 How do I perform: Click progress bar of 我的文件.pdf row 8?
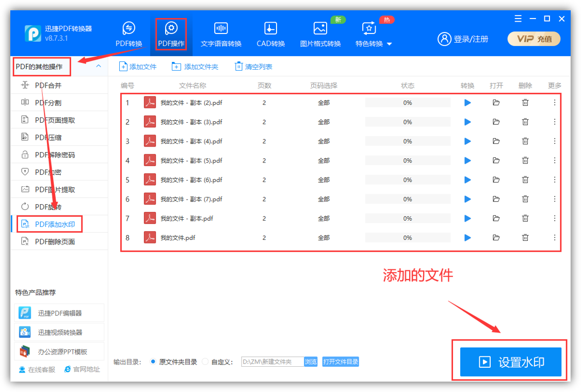408,237
